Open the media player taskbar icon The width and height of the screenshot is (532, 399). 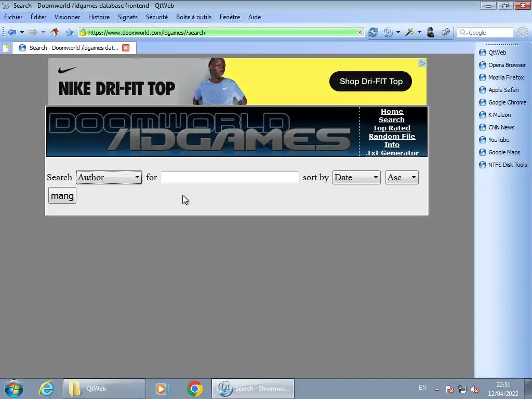[x=162, y=389]
